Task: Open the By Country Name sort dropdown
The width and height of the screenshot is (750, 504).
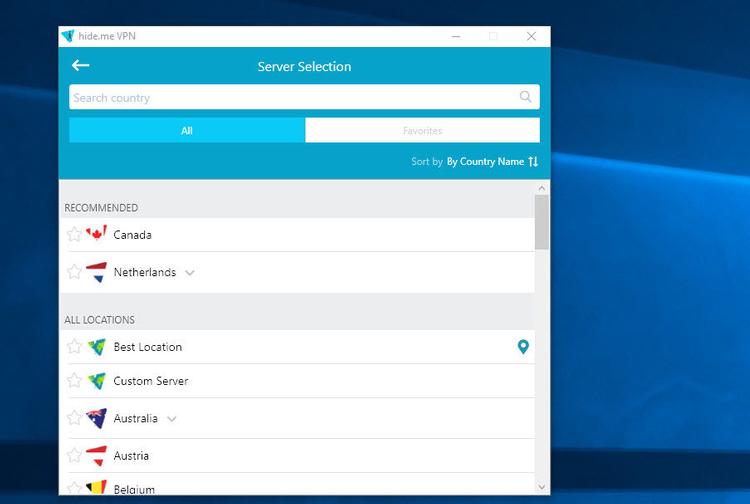Action: (x=485, y=161)
